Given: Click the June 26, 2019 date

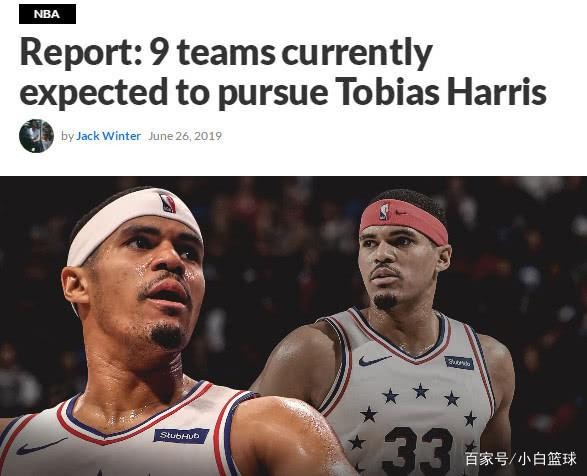Looking at the screenshot, I should [185, 136].
